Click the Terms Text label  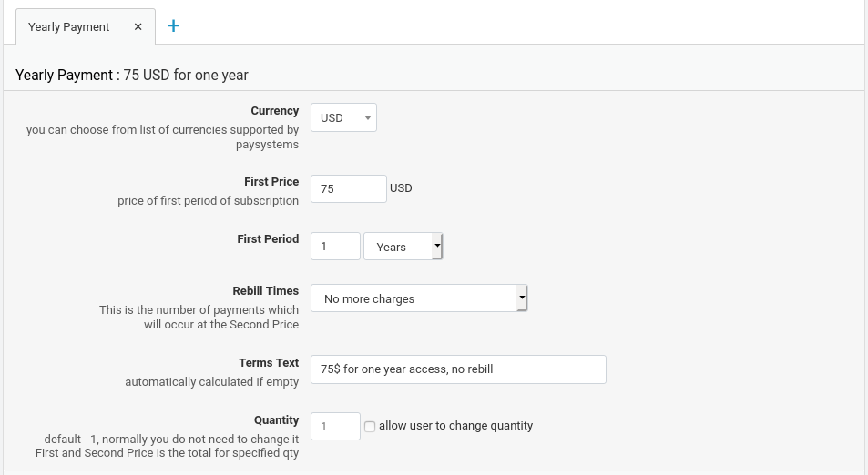[x=269, y=363]
